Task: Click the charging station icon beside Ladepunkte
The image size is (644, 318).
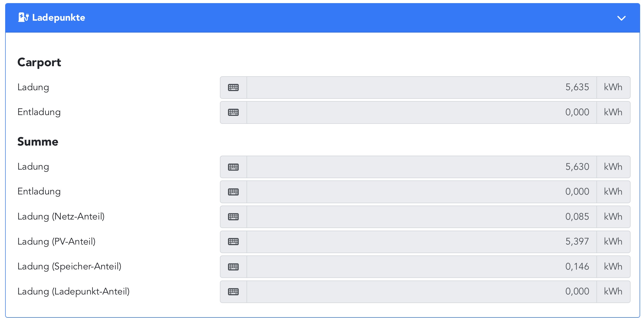Action: click(23, 17)
